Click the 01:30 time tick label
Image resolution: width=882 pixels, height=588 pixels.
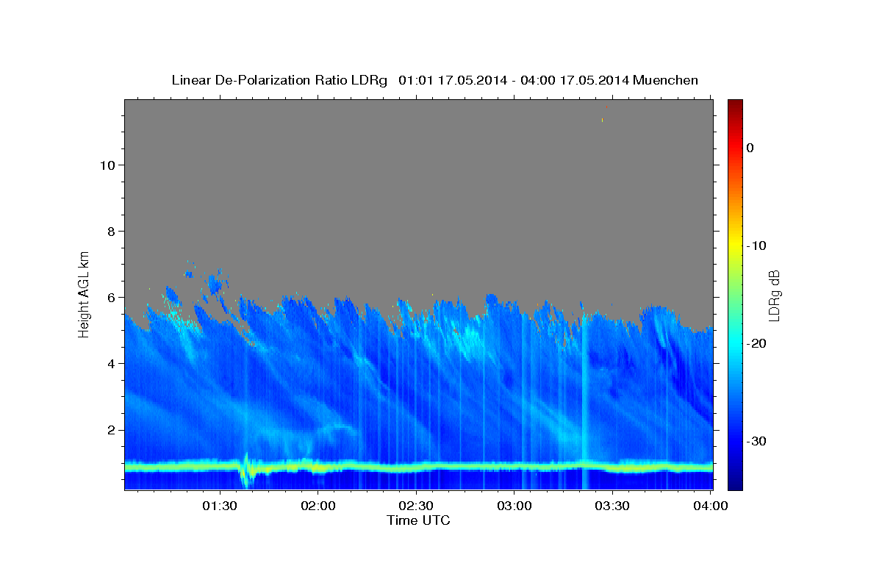pyautogui.click(x=220, y=506)
